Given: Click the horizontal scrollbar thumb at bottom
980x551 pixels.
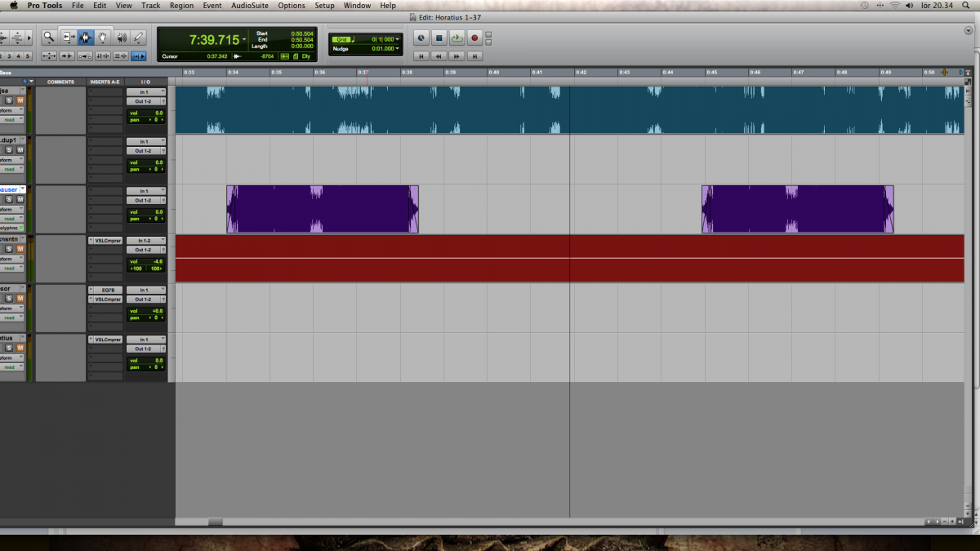Looking at the screenshot, I should [x=215, y=522].
